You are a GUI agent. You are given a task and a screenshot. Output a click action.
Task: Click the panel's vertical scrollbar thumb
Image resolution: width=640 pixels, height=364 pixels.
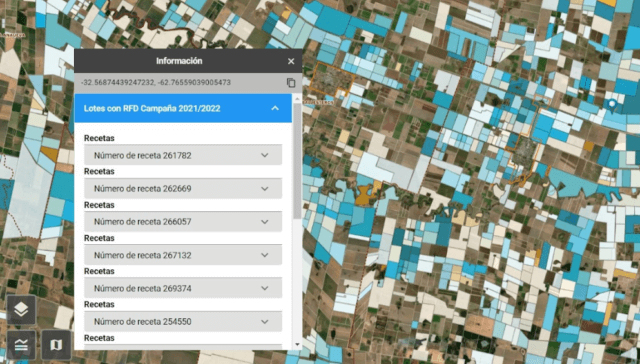(297, 161)
